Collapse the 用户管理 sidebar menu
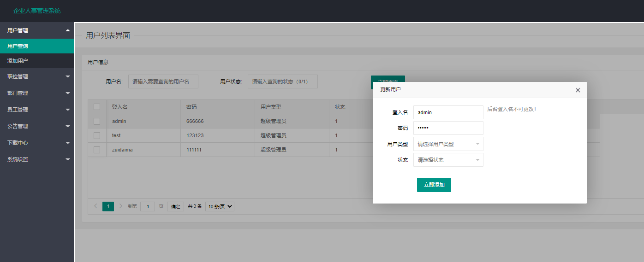This screenshot has height=262, width=644. 37,30
